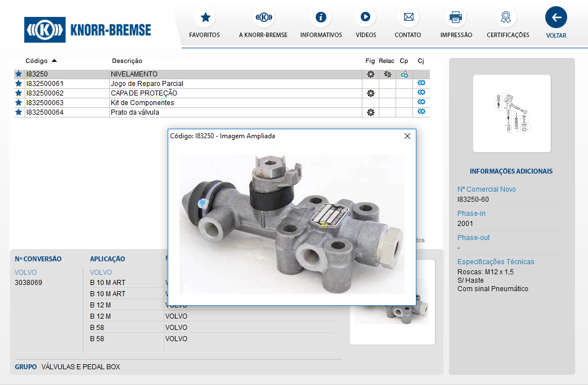Toggle favorite star for I83250 row
588x385 pixels.
(x=19, y=74)
